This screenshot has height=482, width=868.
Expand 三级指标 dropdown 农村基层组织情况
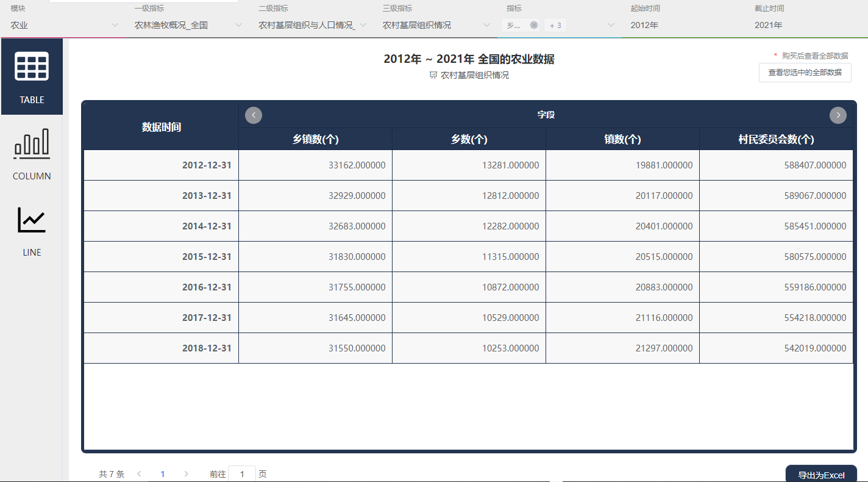point(436,26)
